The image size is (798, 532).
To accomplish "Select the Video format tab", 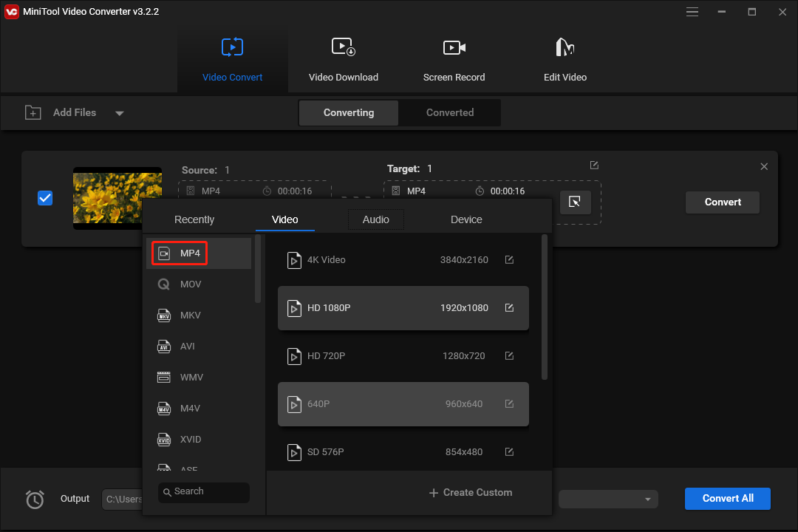I will tap(285, 219).
